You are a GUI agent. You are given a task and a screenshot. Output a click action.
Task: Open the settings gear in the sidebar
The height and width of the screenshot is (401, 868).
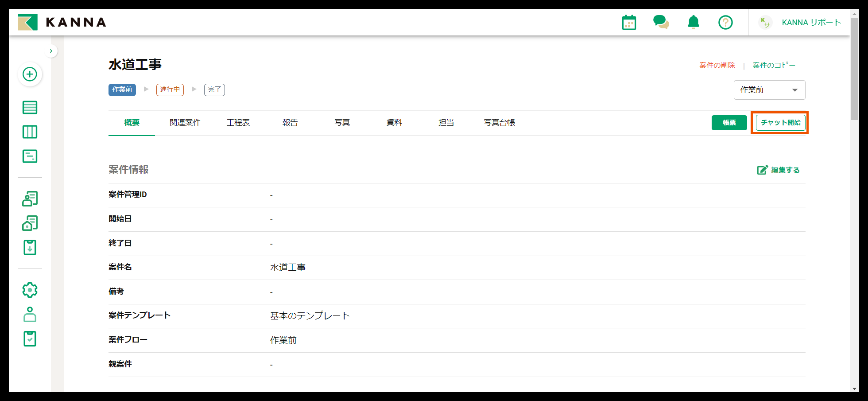[30, 289]
